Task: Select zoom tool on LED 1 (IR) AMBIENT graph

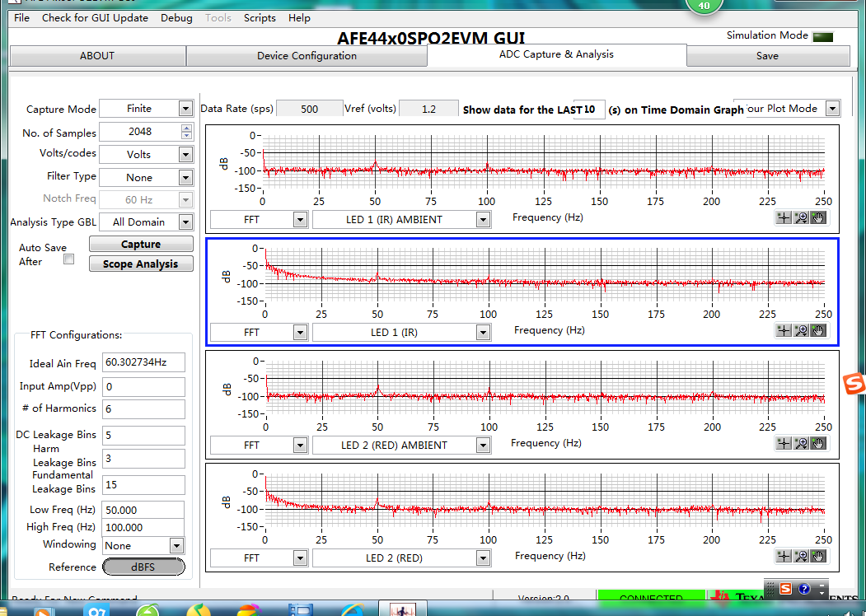Action: pyautogui.click(x=801, y=217)
